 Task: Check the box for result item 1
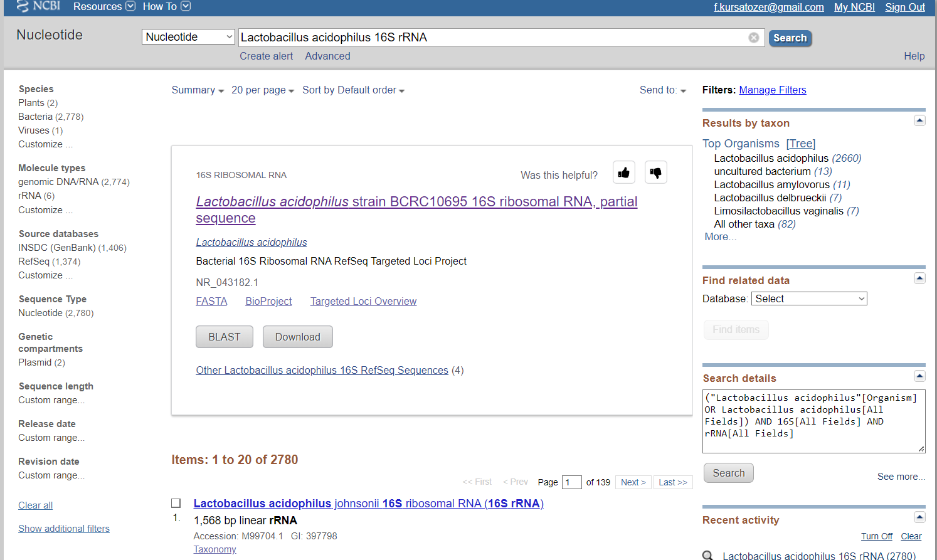pyautogui.click(x=176, y=503)
